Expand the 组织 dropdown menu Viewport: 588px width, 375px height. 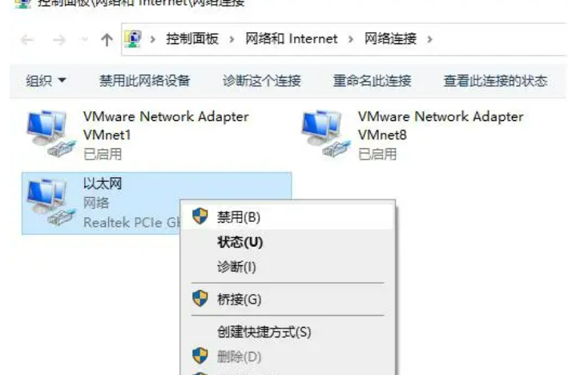click(46, 81)
